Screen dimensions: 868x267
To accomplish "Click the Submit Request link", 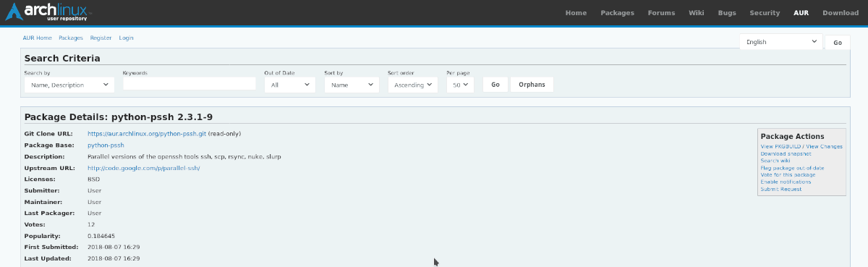I will tap(782, 189).
